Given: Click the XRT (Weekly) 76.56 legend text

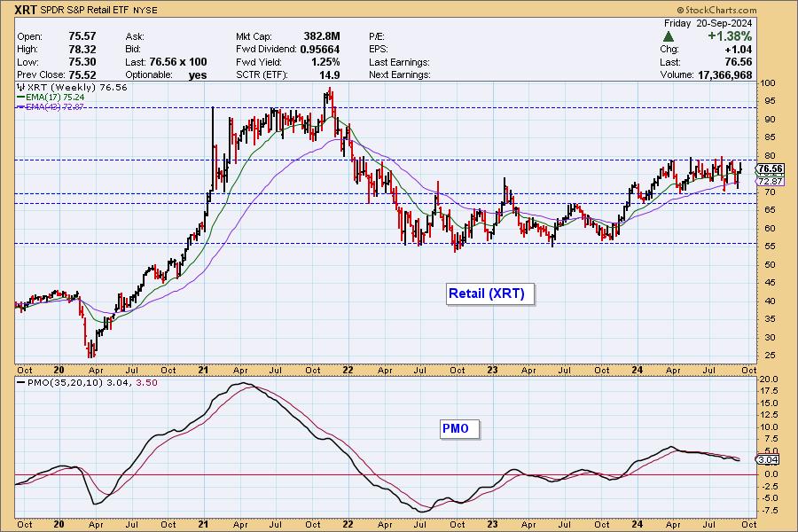Looking at the screenshot, I should click(x=77, y=88).
